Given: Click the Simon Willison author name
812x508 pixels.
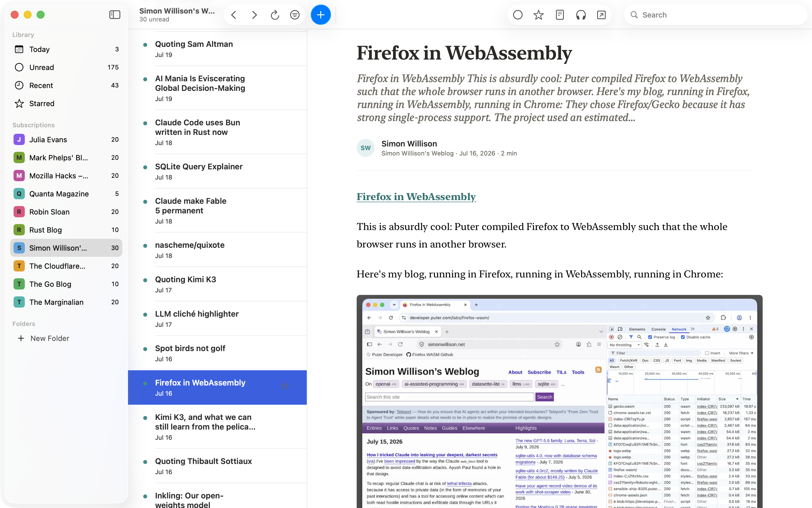Looking at the screenshot, I should tap(409, 143).
